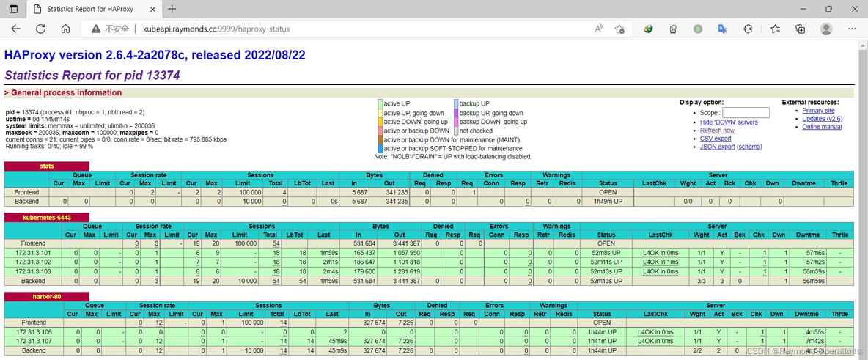Click the CSV export link

coord(716,139)
